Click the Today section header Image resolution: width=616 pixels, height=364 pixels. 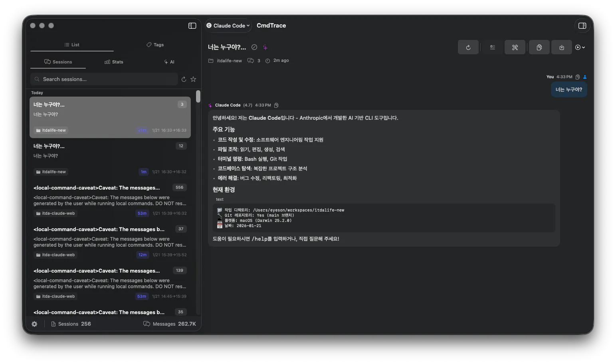(x=37, y=93)
